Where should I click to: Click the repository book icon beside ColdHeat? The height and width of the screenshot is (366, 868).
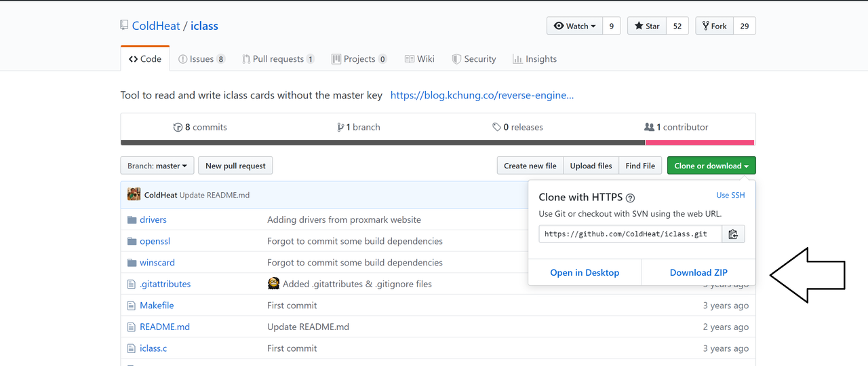click(124, 26)
